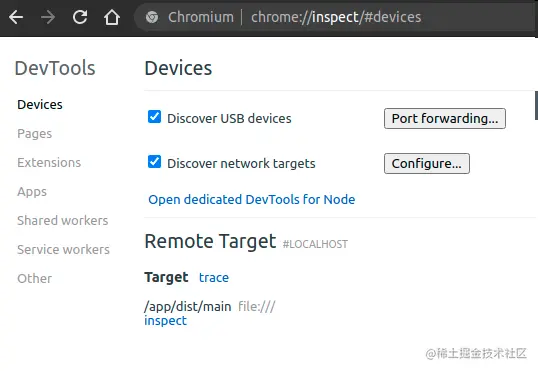The image size is (538, 371).
Task: Open the Service workers section
Action: [63, 250]
